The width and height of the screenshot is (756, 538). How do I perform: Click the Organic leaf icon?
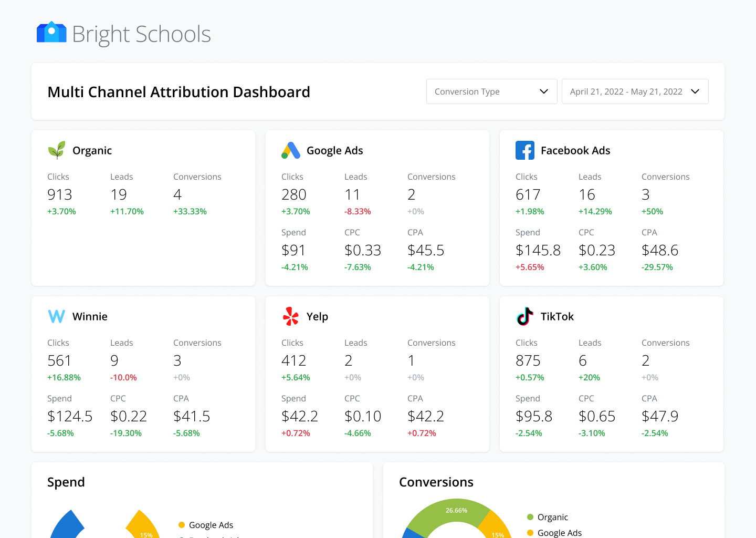pos(57,150)
